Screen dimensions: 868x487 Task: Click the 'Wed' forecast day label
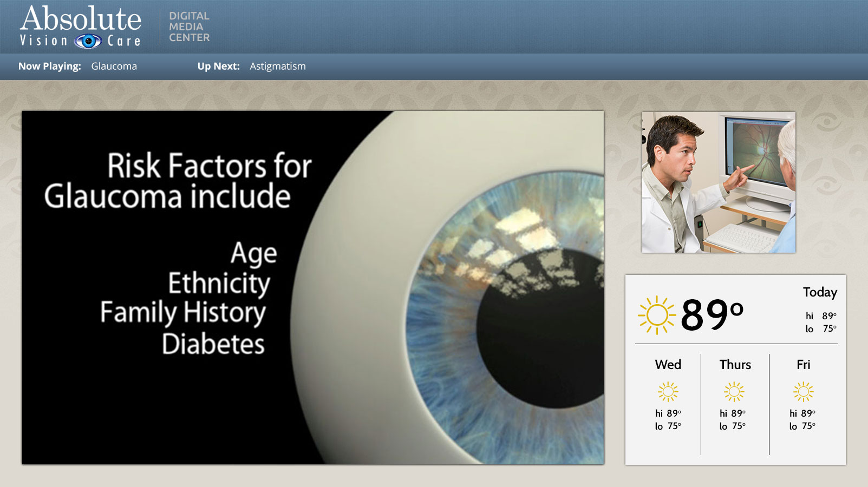pos(668,365)
